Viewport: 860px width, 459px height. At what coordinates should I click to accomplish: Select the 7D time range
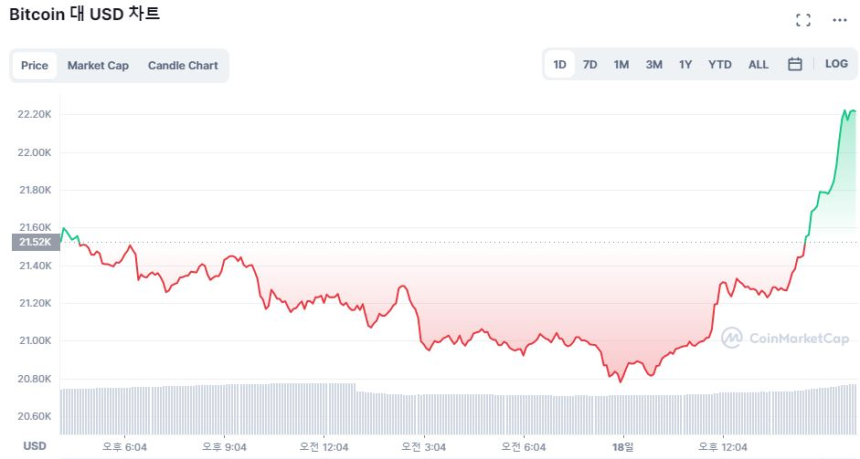pos(590,65)
